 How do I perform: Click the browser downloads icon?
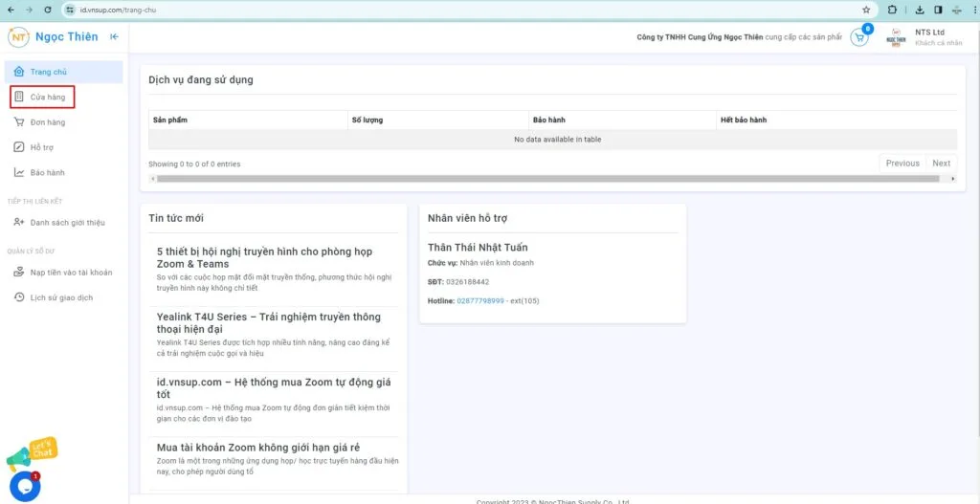click(919, 10)
